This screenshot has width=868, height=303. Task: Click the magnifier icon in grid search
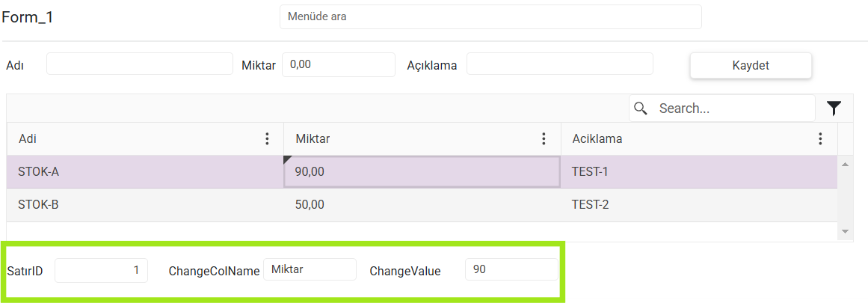(641, 108)
